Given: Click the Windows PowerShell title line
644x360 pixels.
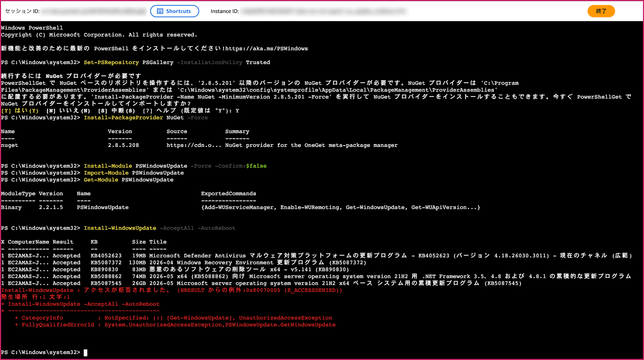Looking at the screenshot, I should (x=32, y=28).
